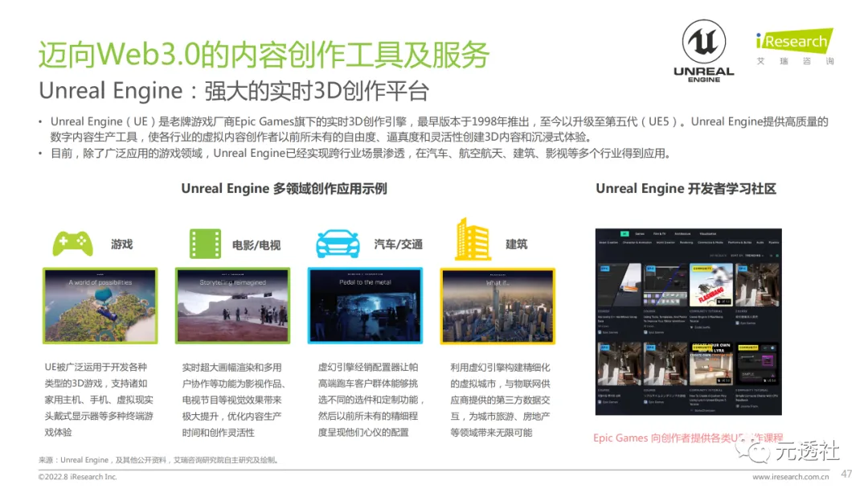This screenshot has width=868, height=489.
Task: Click the description '利用虚幻引擎构建精细化'
Action: (501, 399)
